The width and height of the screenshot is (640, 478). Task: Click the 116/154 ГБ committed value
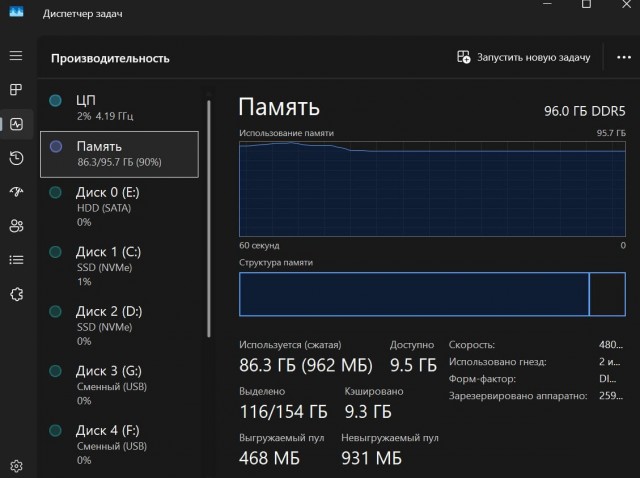[x=283, y=411]
